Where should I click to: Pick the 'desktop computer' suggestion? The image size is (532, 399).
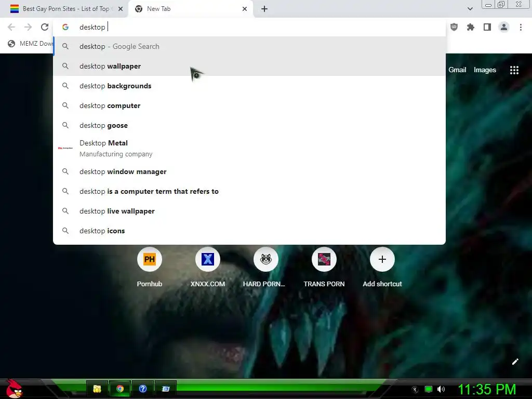(x=249, y=105)
